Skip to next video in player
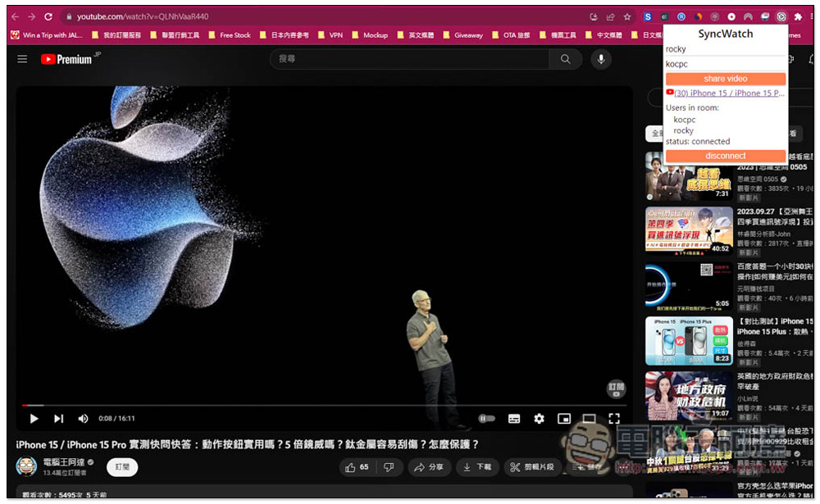 click(59, 419)
